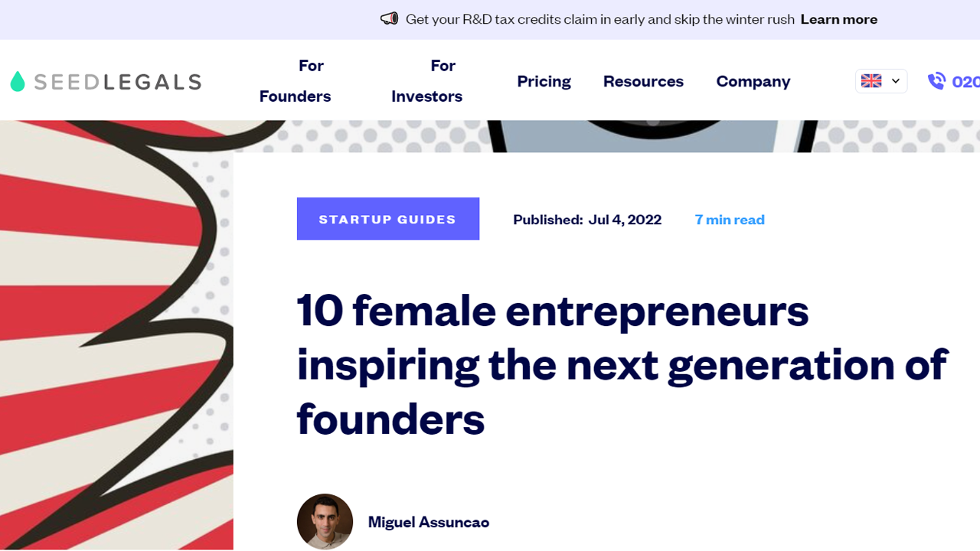Viewport: 980px width, 551px height.
Task: Click the article headline about female entrepreneurs
Action: [x=622, y=364]
